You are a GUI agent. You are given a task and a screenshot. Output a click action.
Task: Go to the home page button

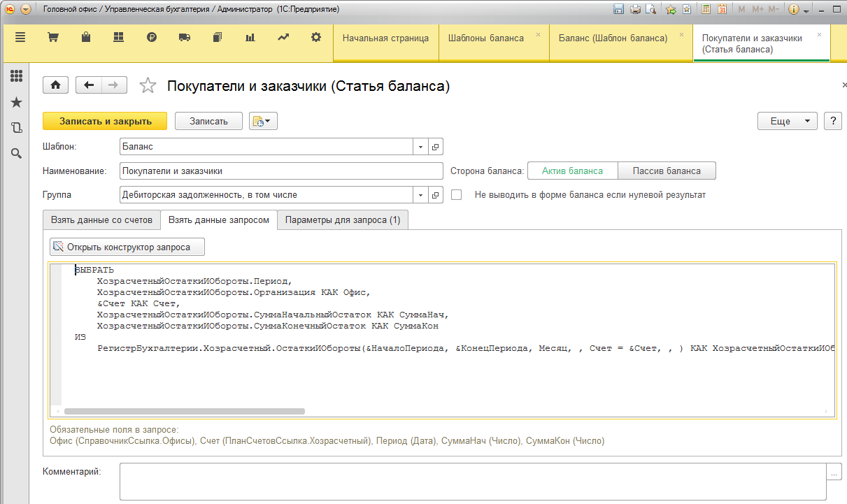point(56,85)
